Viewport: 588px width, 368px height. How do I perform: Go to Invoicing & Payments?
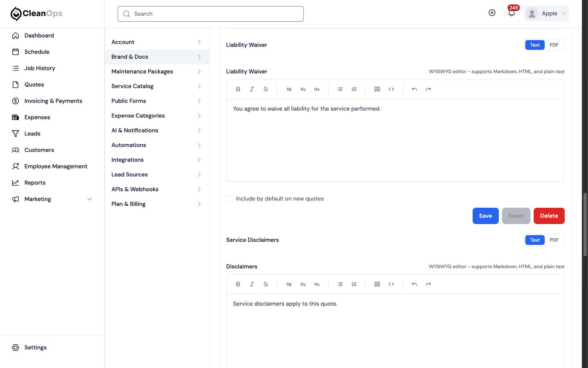[52, 101]
